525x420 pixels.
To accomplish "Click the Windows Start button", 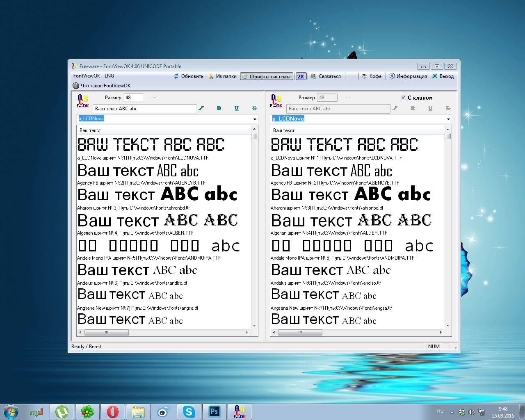I will pos(11,411).
